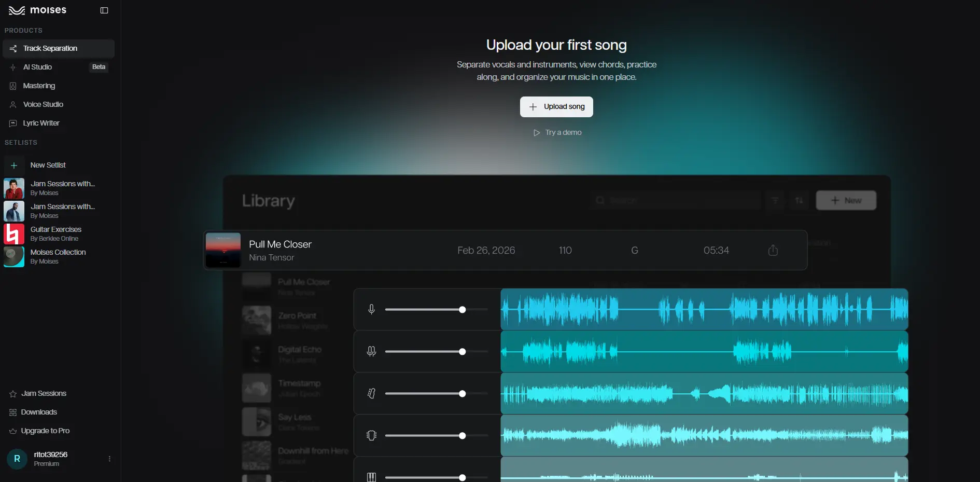Click the Jam Sessions star icon
This screenshot has width=980, height=482.
(x=13, y=394)
